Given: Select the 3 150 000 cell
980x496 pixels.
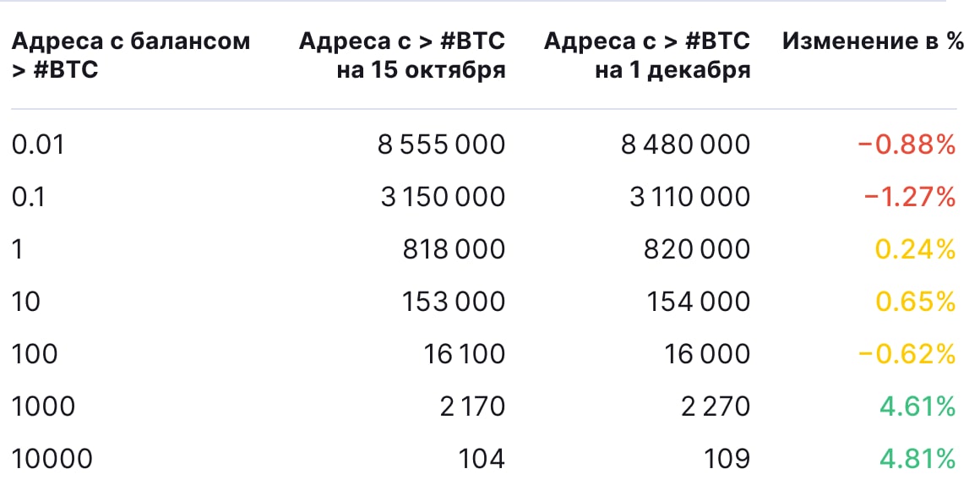Looking at the screenshot, I should (x=441, y=197).
